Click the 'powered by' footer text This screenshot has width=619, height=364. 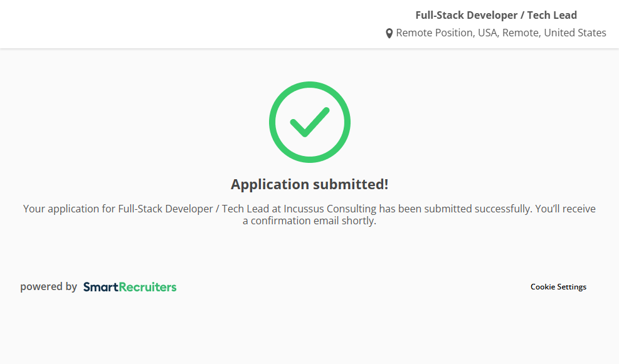click(48, 287)
